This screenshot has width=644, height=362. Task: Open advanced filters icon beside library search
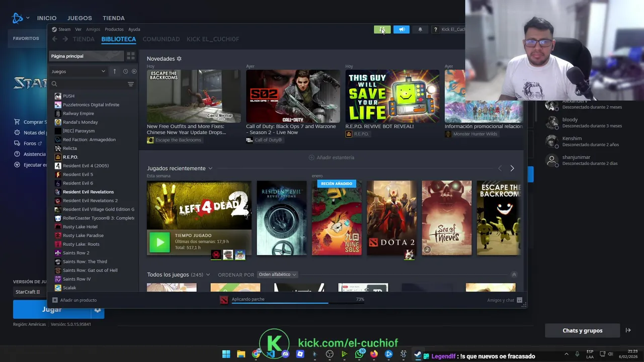[x=130, y=84]
